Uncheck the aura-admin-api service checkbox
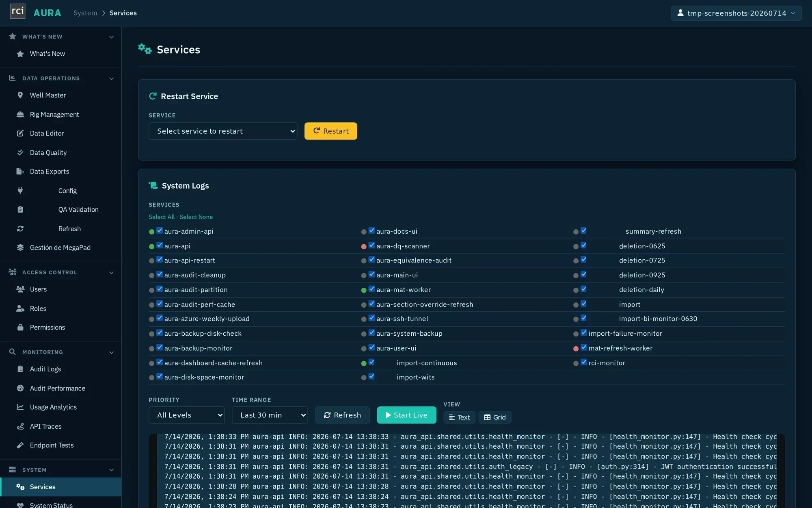 tap(160, 231)
